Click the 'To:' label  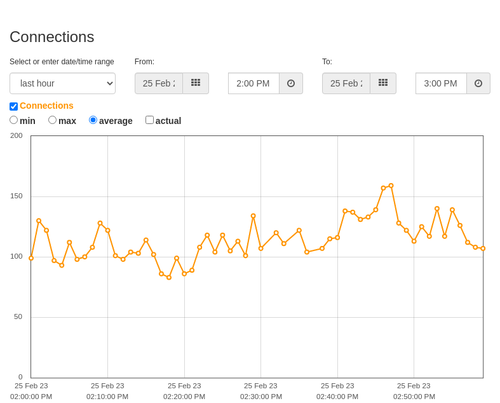pyautogui.click(x=327, y=62)
